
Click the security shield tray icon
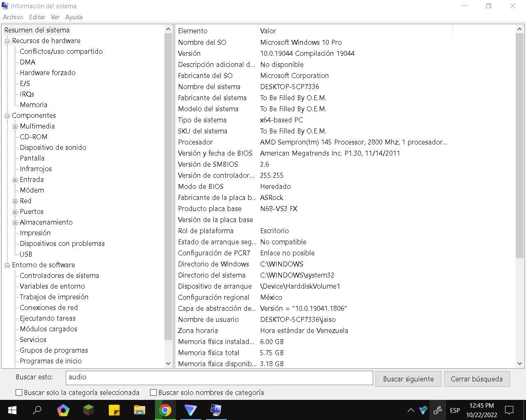click(423, 410)
